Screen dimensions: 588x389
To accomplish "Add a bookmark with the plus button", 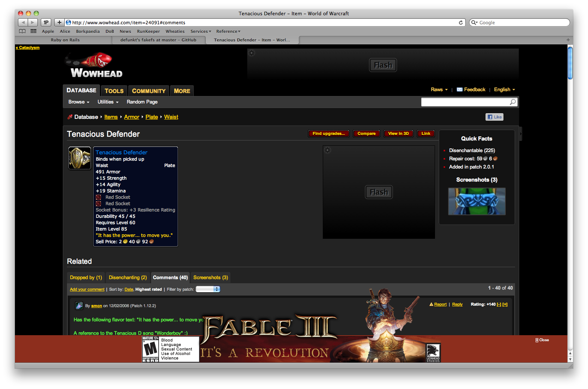I will pos(59,22).
